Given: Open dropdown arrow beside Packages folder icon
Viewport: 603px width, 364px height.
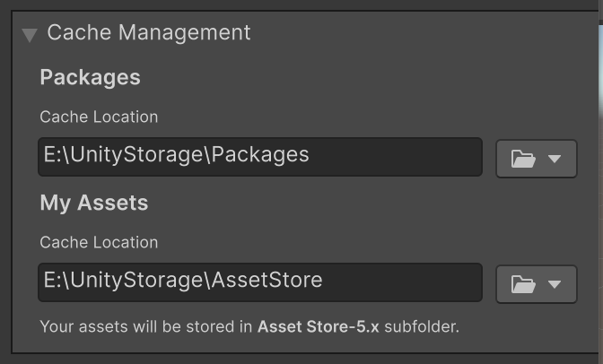Looking at the screenshot, I should coord(555,159).
